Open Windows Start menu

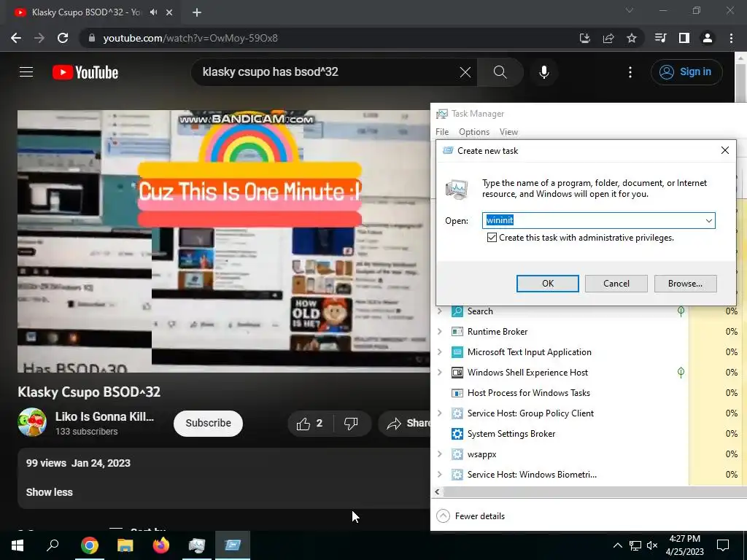[x=18, y=545]
